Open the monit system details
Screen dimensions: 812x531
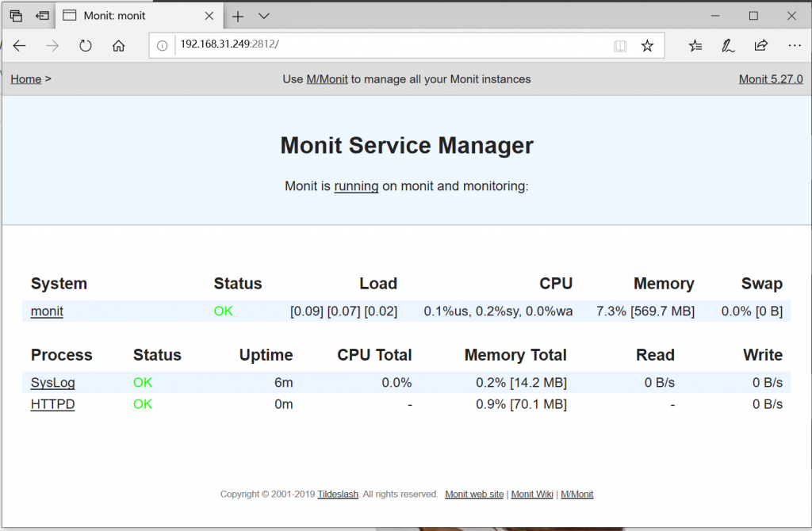[47, 311]
